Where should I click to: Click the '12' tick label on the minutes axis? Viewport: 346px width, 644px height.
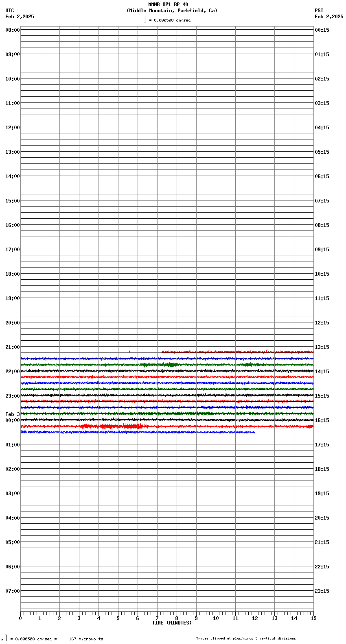(x=255, y=618)
